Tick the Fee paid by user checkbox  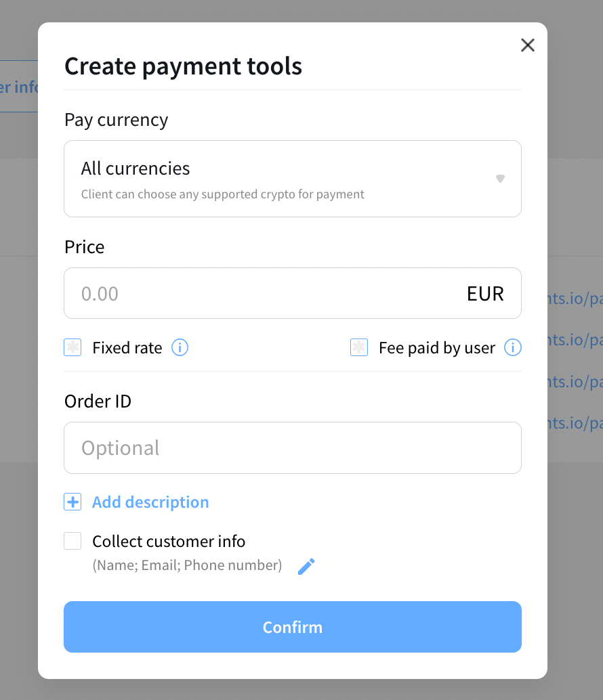pyautogui.click(x=359, y=348)
